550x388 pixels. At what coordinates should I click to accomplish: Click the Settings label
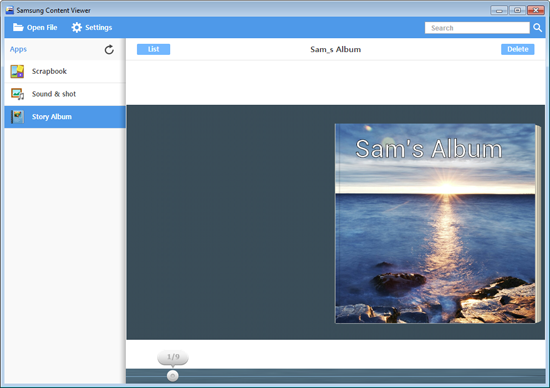[99, 27]
